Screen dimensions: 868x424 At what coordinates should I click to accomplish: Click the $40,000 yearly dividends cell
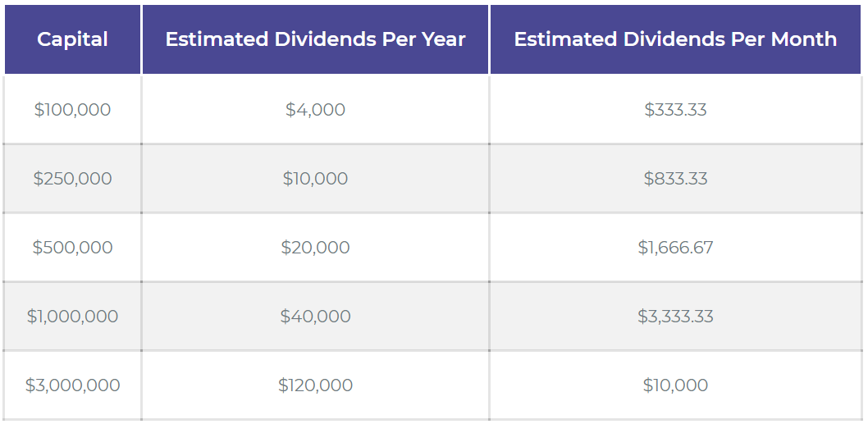315,317
